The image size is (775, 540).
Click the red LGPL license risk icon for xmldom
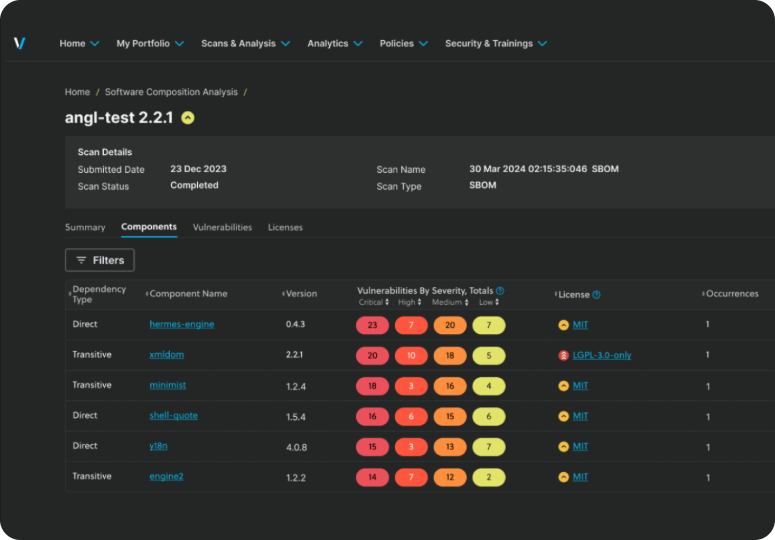click(563, 355)
